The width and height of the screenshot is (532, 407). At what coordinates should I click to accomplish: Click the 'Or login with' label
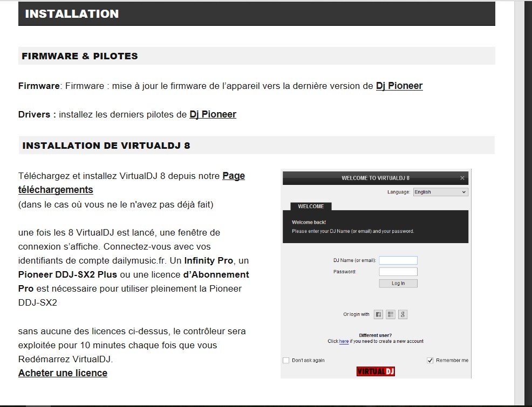point(356,314)
